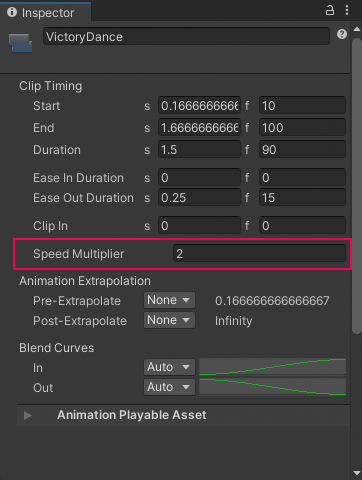The width and height of the screenshot is (362, 480).
Task: Click the Blend Out curve preview
Action: [x=272, y=387]
